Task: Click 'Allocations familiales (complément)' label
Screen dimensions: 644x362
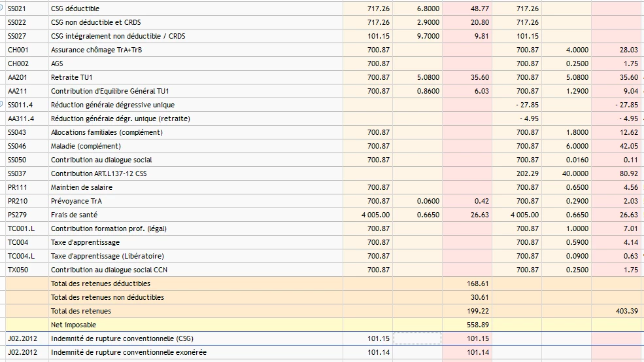Action: coord(107,132)
